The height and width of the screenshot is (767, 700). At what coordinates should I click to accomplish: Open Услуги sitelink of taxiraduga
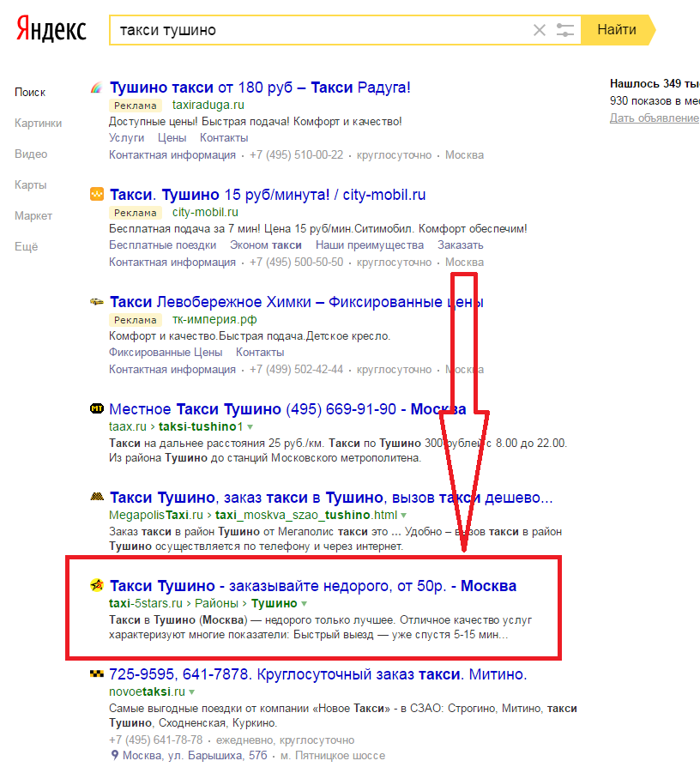(126, 138)
